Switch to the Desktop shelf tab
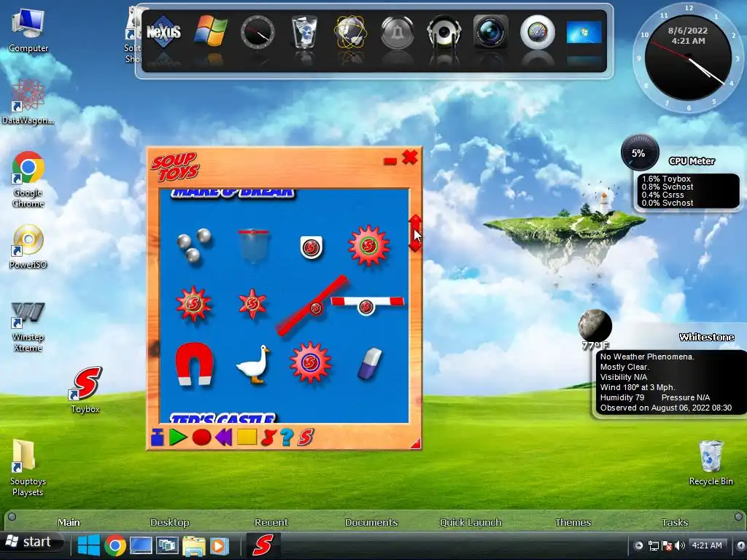The height and width of the screenshot is (560, 747). click(x=169, y=522)
